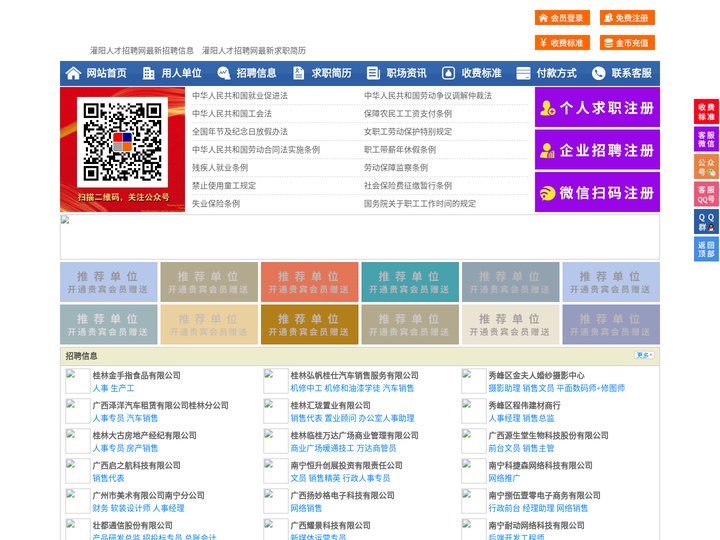Click the 前台文员 job link
Image resolution: width=720 pixels, height=540 pixels.
(x=504, y=448)
